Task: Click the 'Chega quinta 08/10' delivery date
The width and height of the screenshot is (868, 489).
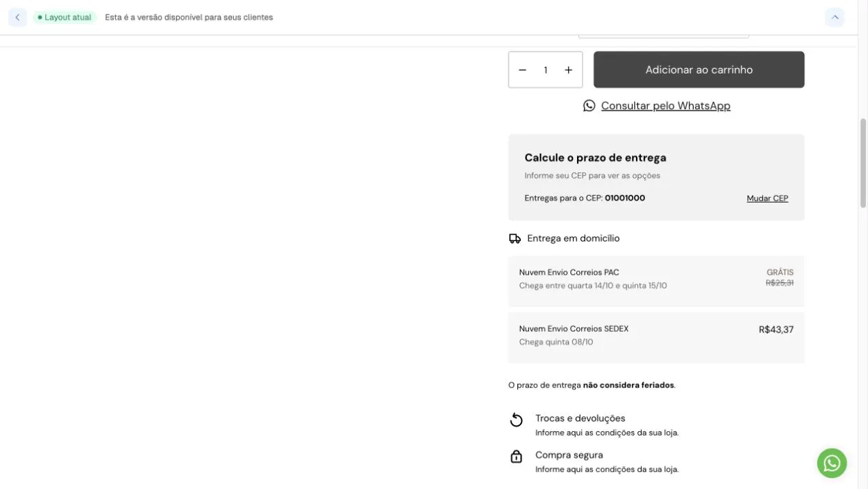Action: coord(556,342)
